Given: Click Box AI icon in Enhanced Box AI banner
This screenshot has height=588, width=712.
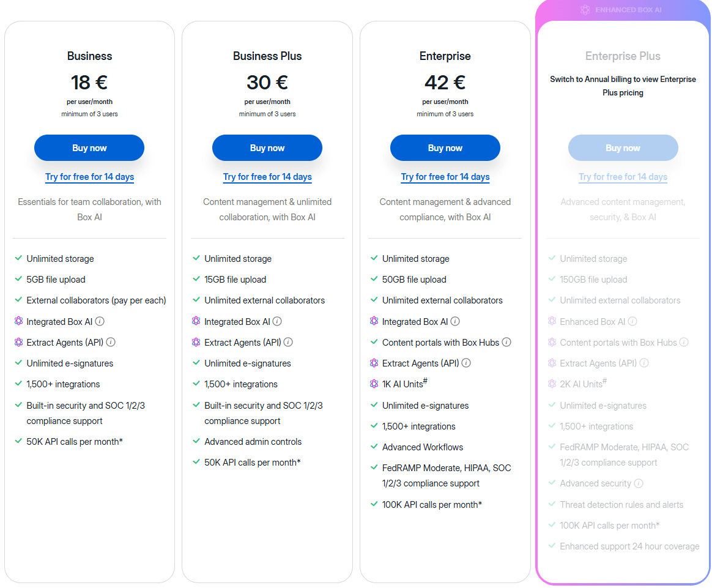Looking at the screenshot, I should point(585,10).
